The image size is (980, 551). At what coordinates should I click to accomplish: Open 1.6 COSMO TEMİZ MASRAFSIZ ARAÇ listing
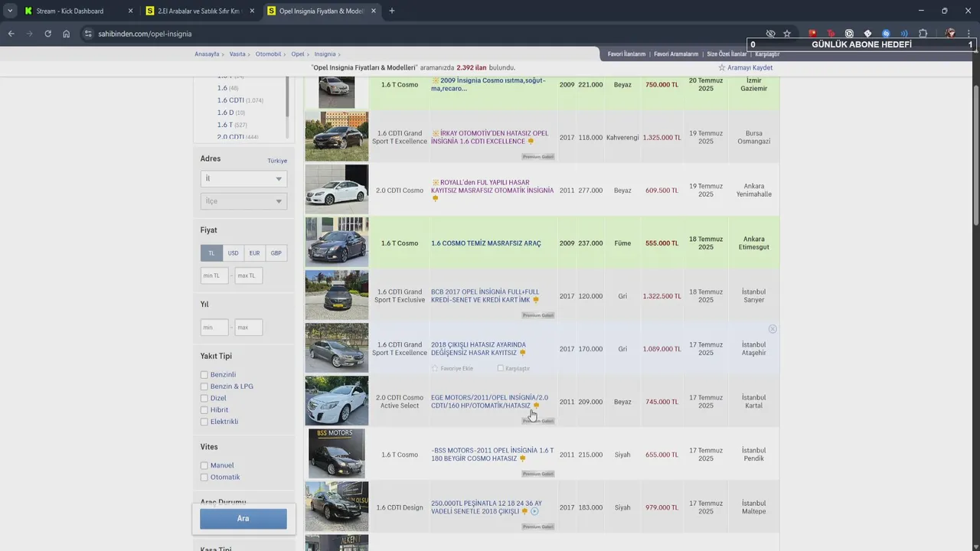(x=485, y=243)
